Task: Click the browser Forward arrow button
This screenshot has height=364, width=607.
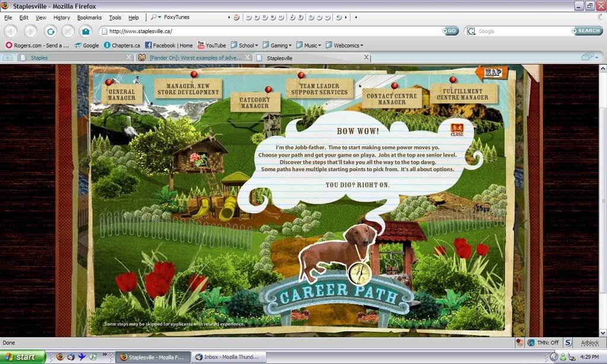Action: click(31, 31)
